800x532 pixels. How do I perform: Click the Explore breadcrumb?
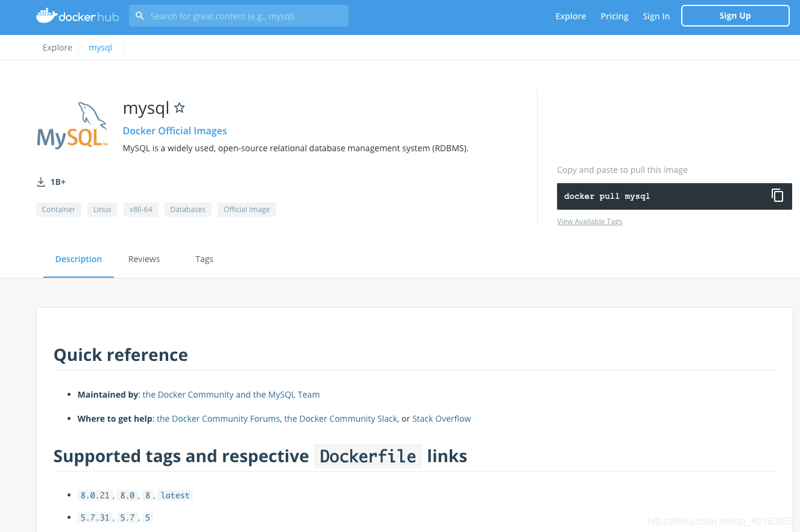click(x=57, y=48)
